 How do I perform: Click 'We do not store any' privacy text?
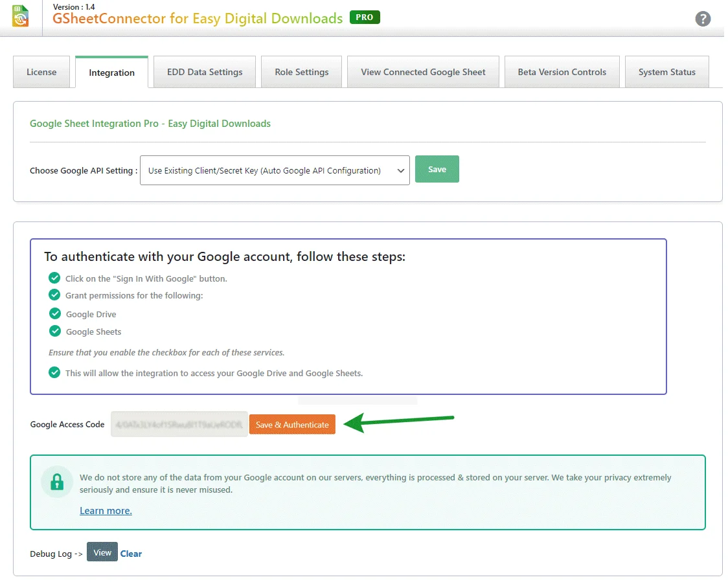coord(375,483)
